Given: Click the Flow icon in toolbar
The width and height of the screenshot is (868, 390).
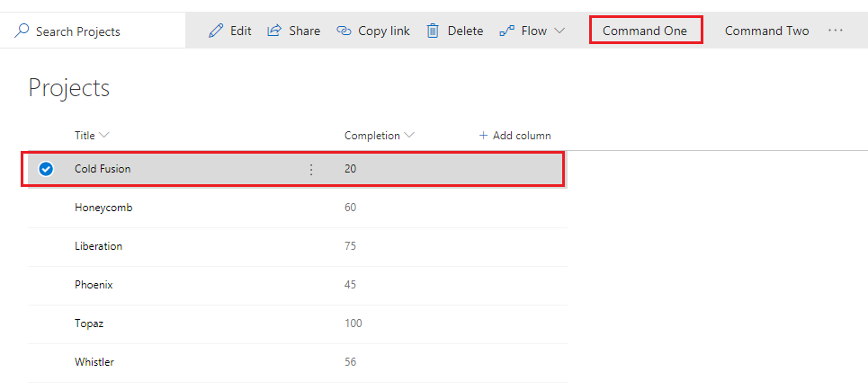Looking at the screenshot, I should click(507, 31).
